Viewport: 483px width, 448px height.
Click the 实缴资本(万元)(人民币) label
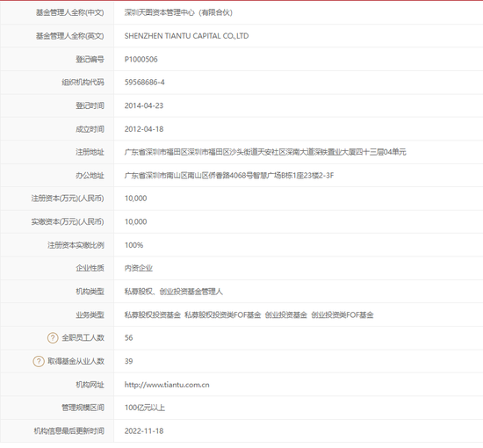[x=68, y=222]
